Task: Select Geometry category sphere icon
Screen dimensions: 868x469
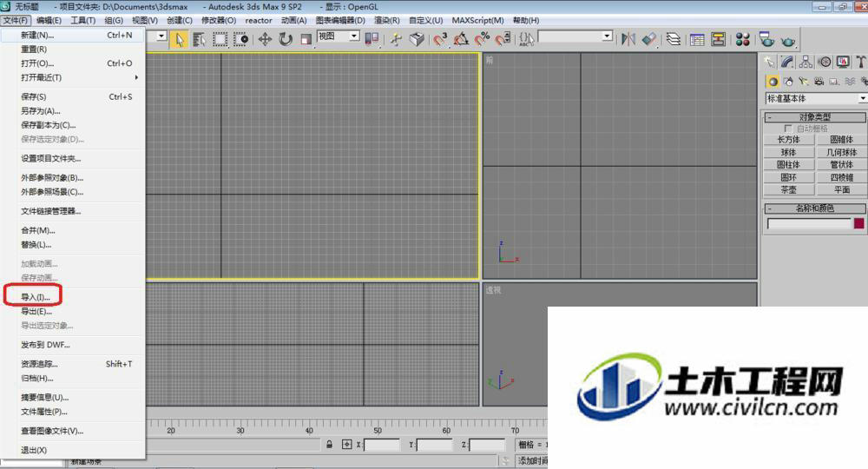Action: [773, 82]
